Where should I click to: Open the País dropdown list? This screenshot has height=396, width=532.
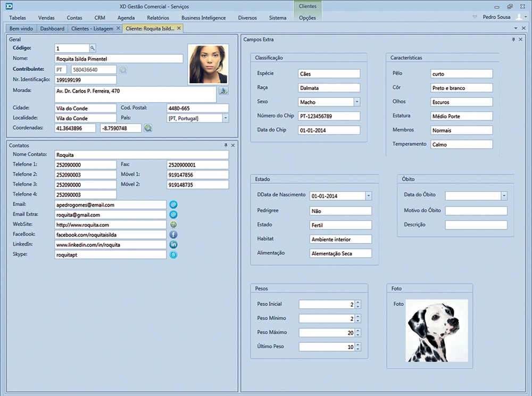pos(225,118)
